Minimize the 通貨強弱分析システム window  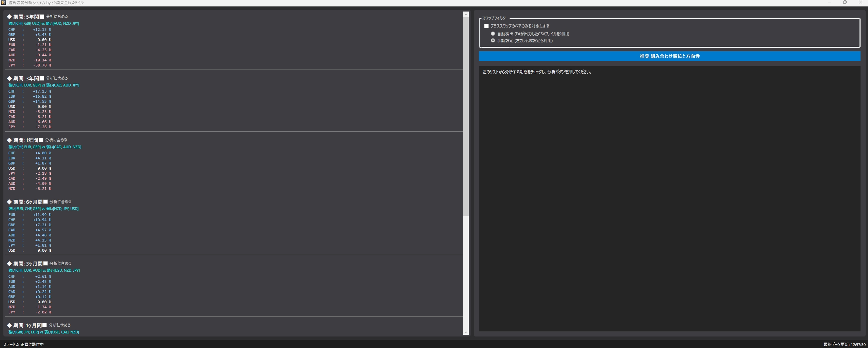coord(830,3)
